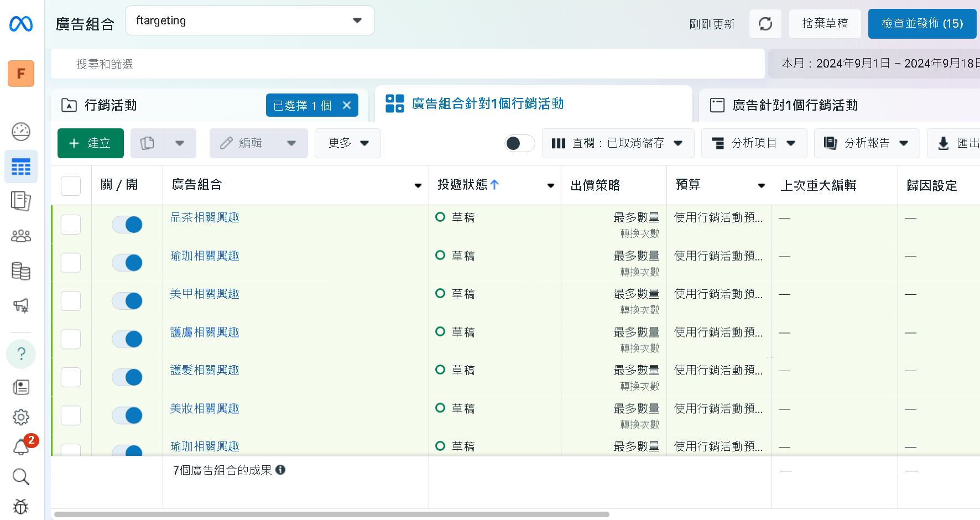Click the refresh circular arrow icon
The image size is (980, 520).
point(765,24)
